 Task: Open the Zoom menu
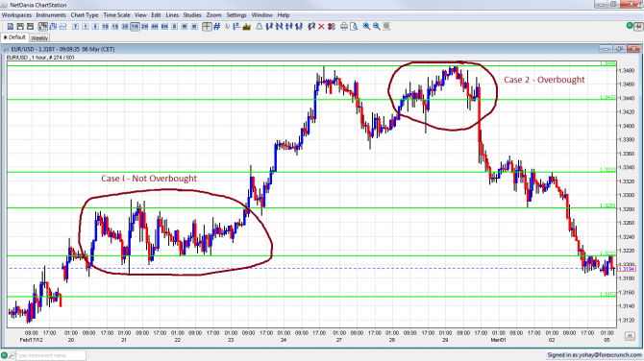tap(213, 14)
